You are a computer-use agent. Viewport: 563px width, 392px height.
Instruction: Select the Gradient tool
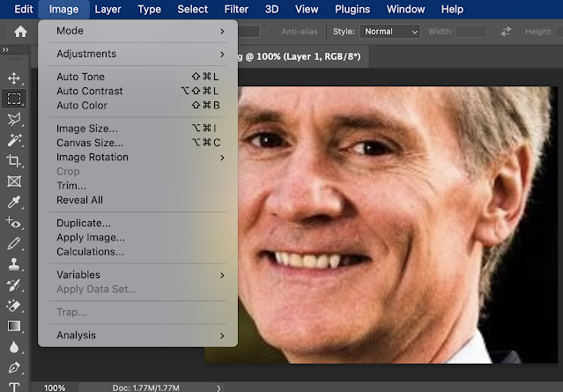(14, 326)
